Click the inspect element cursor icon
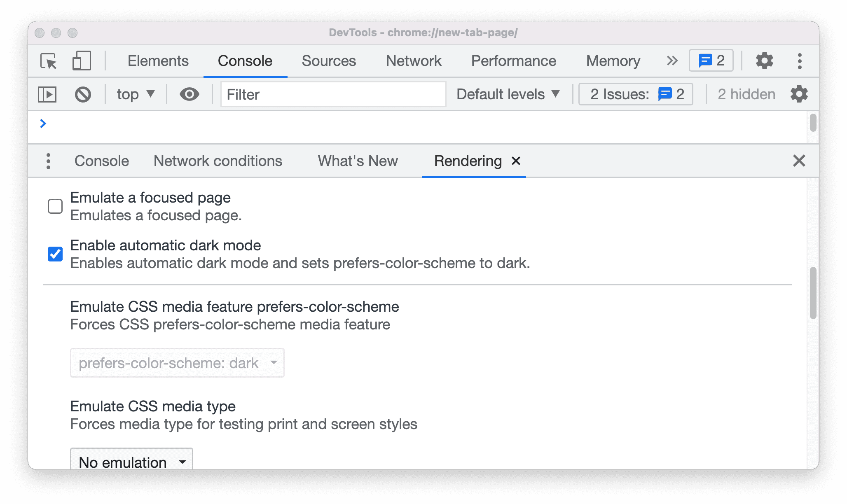Image resolution: width=847 pixels, height=504 pixels. (x=49, y=60)
